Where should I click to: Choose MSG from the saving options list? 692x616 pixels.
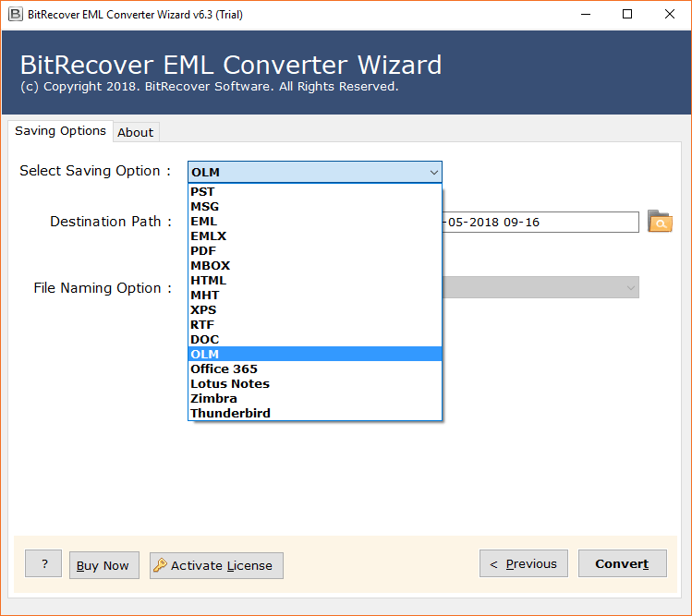point(315,207)
